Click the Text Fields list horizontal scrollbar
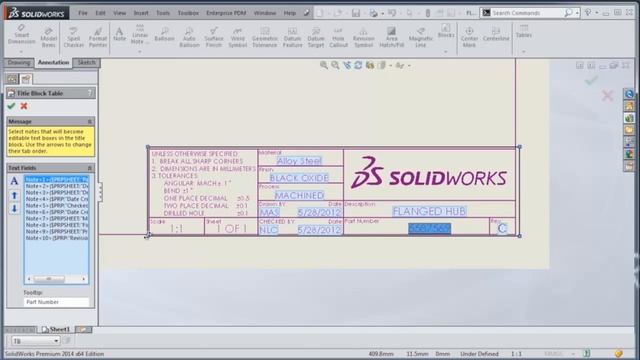Screen dimensions: 640x360 coord(56,279)
